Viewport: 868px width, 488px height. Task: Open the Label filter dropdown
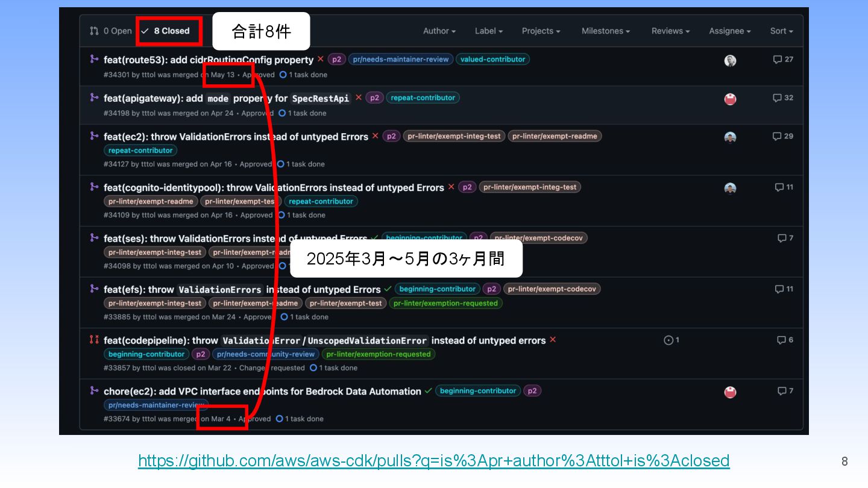tap(488, 31)
